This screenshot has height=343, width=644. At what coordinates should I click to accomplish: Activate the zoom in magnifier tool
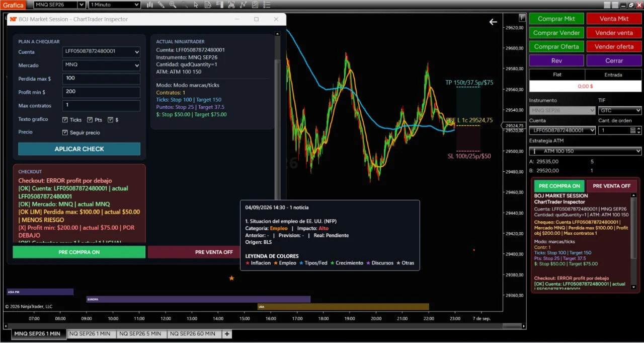(173, 5)
